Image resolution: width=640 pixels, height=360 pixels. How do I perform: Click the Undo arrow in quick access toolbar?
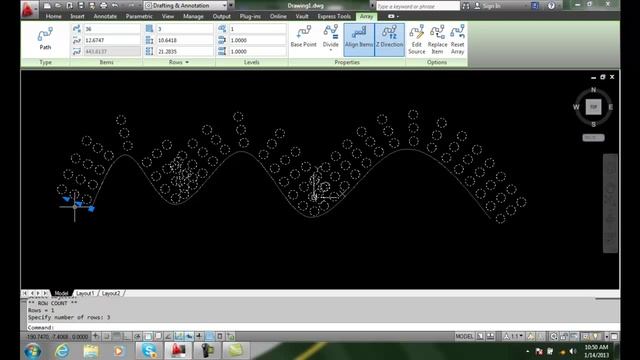pyautogui.click(x=115, y=5)
